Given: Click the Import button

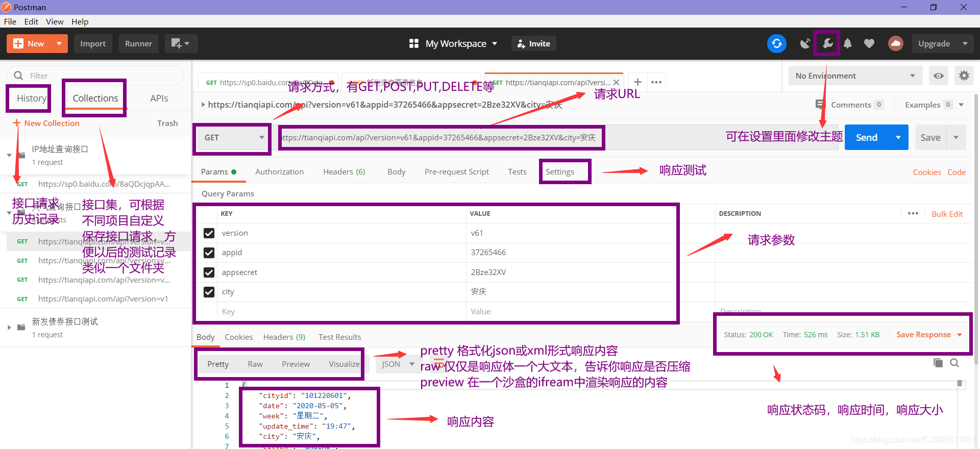Looking at the screenshot, I should 93,43.
